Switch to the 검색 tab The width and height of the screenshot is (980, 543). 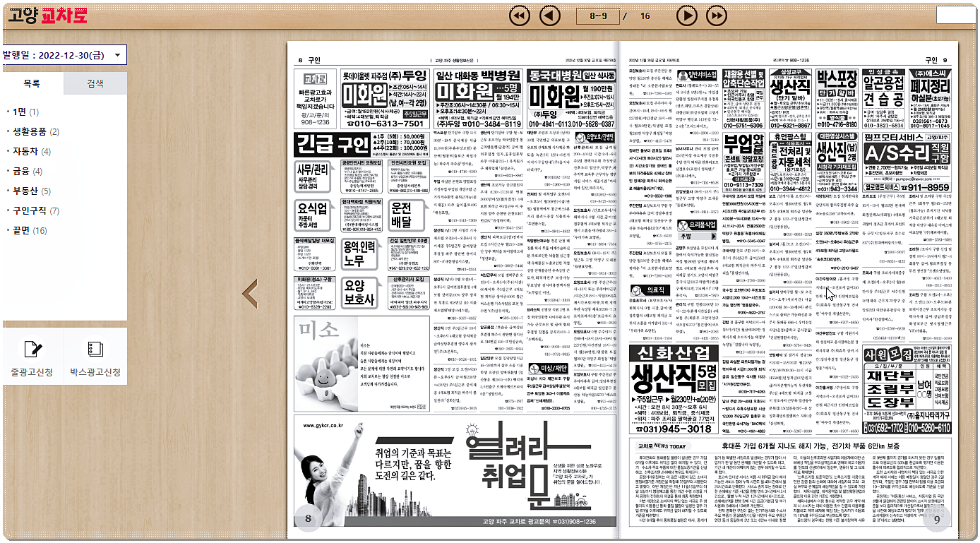pos(95,83)
